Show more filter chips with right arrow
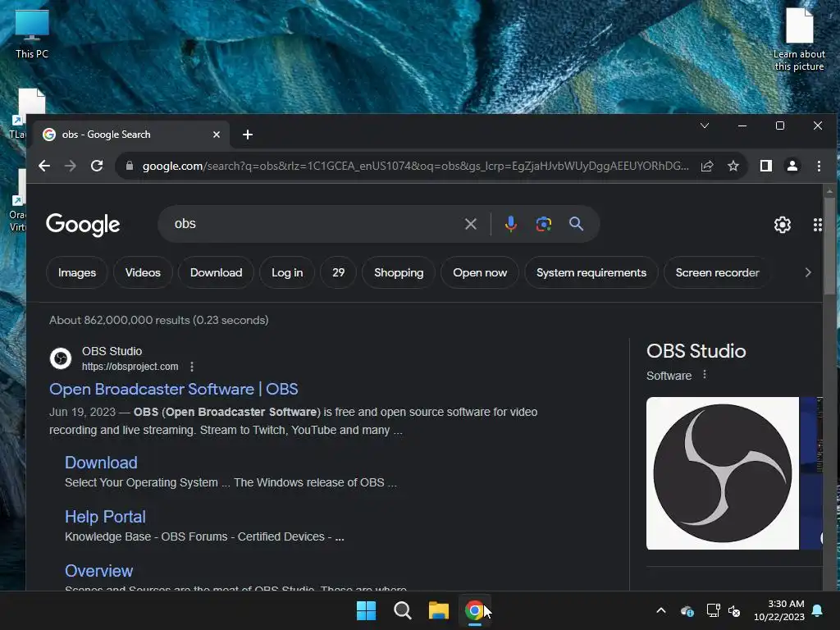 pos(808,272)
